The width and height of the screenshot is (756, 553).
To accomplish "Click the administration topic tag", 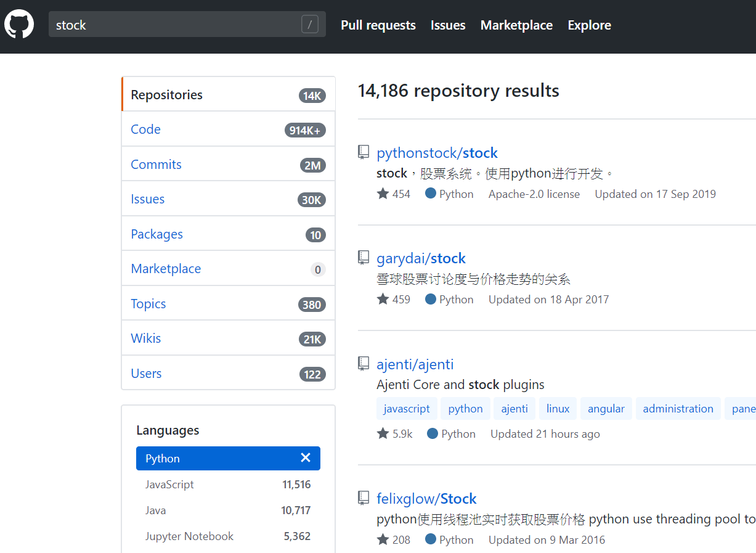I will [678, 409].
